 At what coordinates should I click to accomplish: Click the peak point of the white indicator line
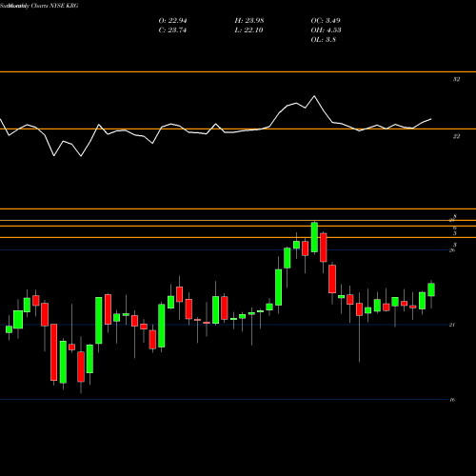tap(314, 96)
